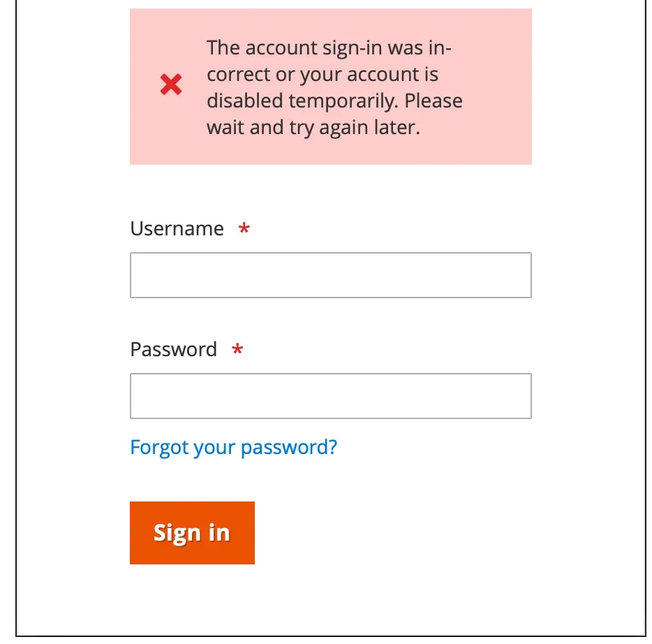The image size is (652, 644).
Task: Focus the Username input field
Action: click(331, 275)
